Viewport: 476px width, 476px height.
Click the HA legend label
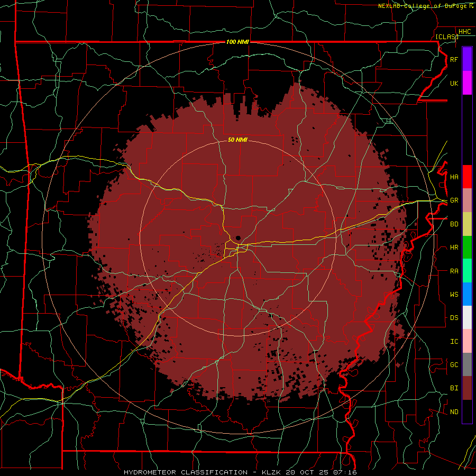point(454,177)
